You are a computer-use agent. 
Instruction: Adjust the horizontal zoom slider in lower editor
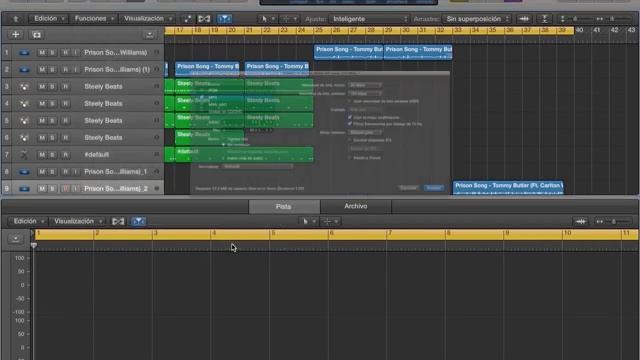[x=613, y=221]
